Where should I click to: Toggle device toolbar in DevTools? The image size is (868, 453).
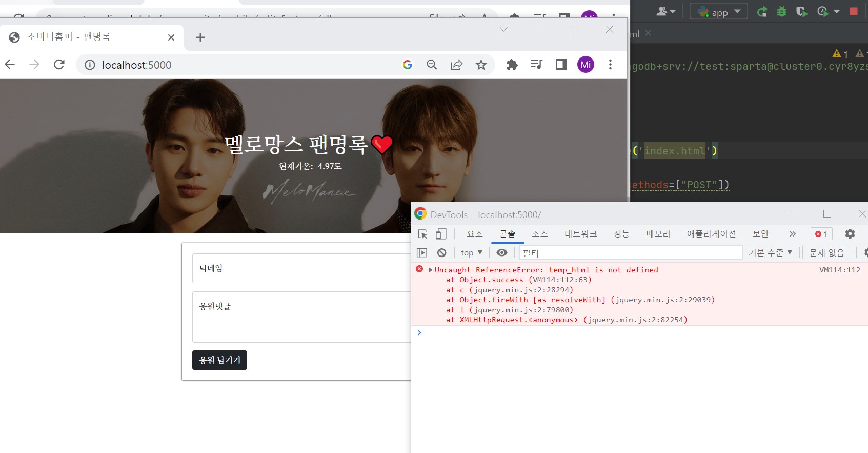tap(440, 234)
